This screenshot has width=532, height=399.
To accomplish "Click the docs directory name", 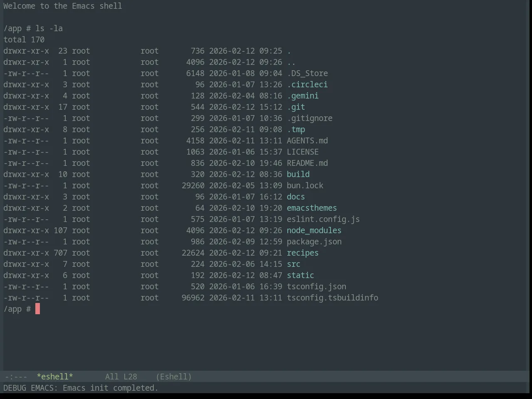I will (x=296, y=197).
